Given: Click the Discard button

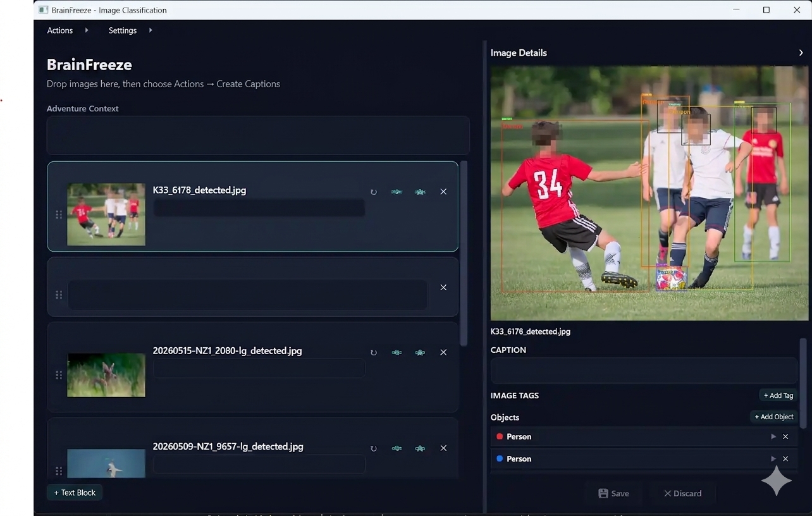Looking at the screenshot, I should (682, 493).
